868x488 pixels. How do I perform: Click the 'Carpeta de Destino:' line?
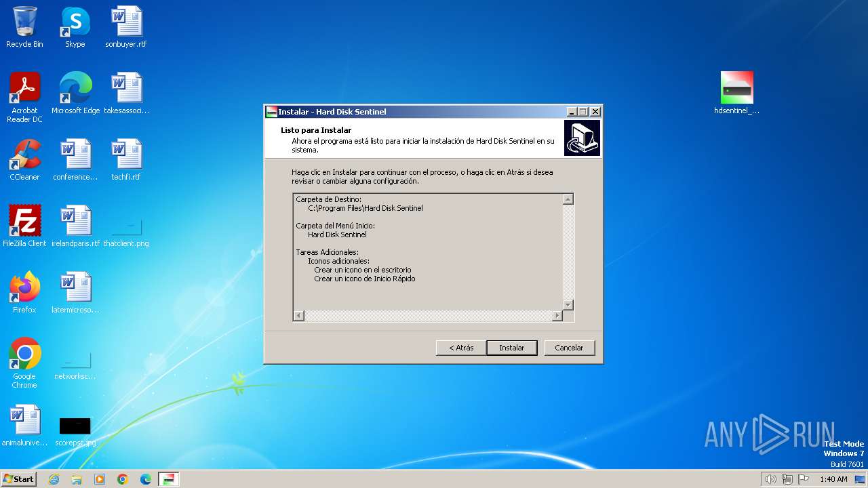click(x=329, y=199)
